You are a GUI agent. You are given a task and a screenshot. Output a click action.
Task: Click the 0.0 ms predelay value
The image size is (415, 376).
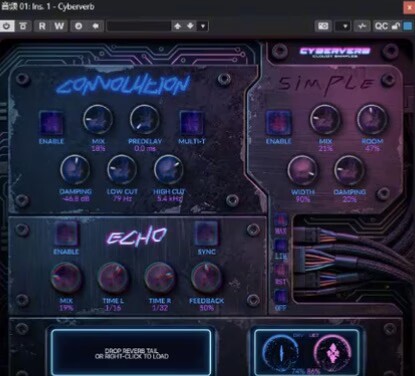pyautogui.click(x=145, y=149)
